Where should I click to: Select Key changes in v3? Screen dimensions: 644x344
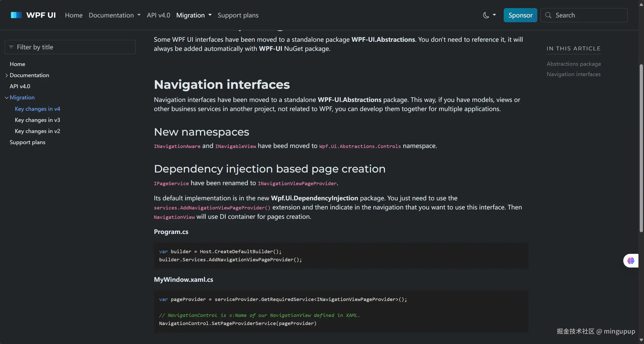pyautogui.click(x=37, y=120)
